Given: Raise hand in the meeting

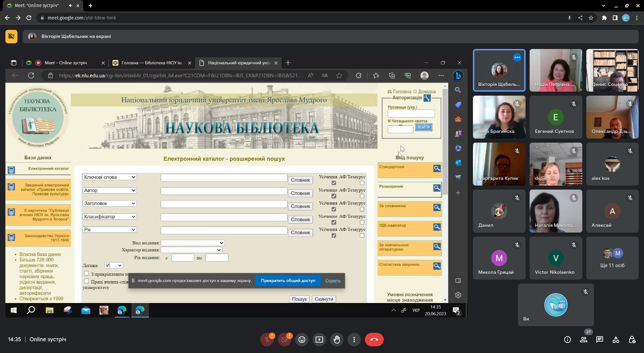Looking at the screenshot, I should click(x=337, y=340).
